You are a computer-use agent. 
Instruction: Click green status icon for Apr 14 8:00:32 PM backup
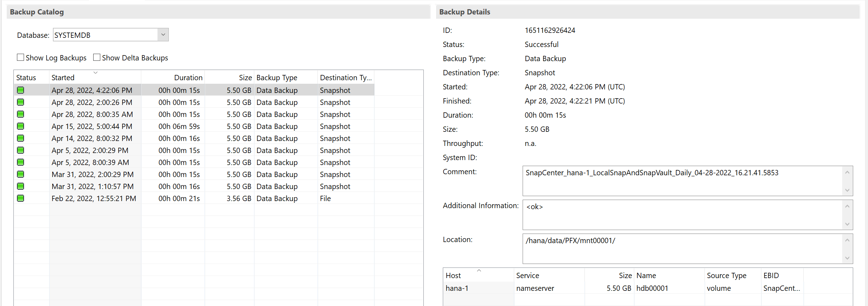pyautogui.click(x=20, y=138)
